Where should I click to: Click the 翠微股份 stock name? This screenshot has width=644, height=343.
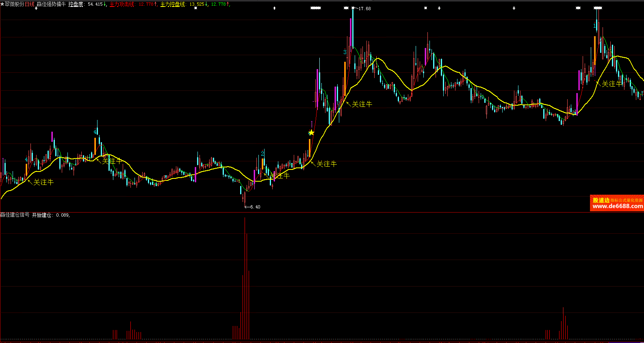(x=14, y=4)
